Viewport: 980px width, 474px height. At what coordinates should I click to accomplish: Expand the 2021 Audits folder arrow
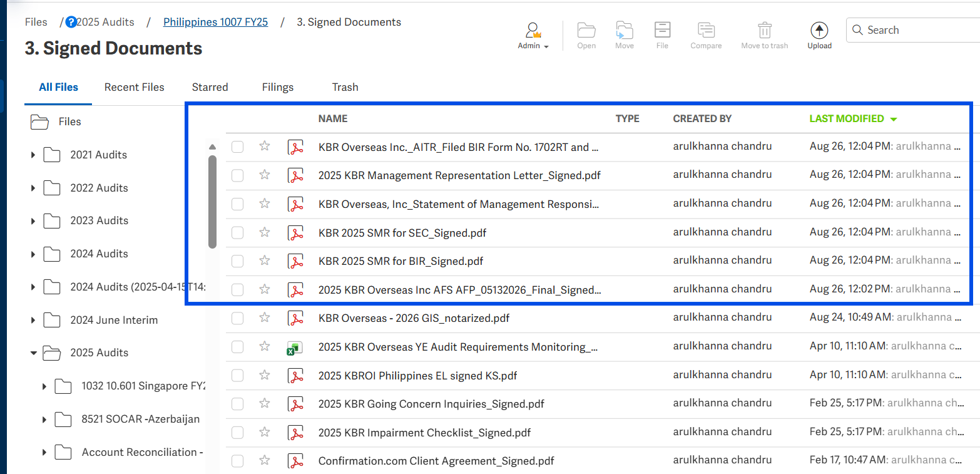[33, 155]
